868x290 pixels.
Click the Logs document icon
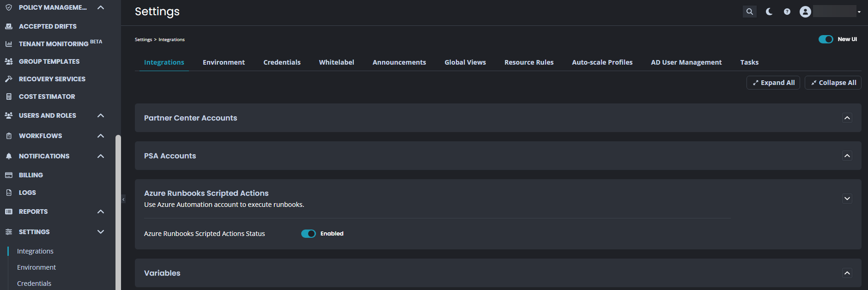pos(9,193)
